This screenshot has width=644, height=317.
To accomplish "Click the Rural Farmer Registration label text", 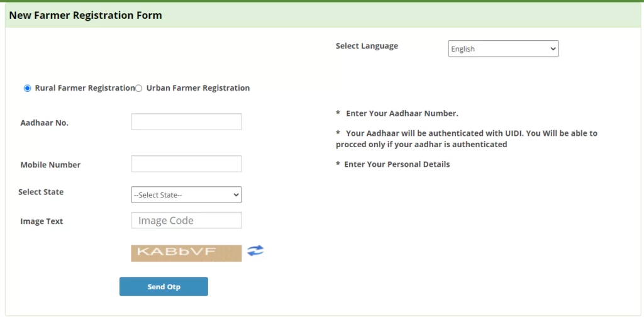I will [85, 88].
